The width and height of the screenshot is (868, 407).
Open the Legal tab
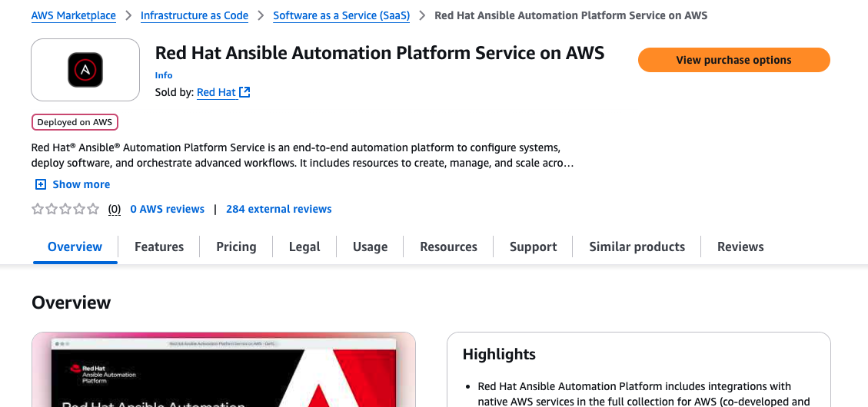304,247
